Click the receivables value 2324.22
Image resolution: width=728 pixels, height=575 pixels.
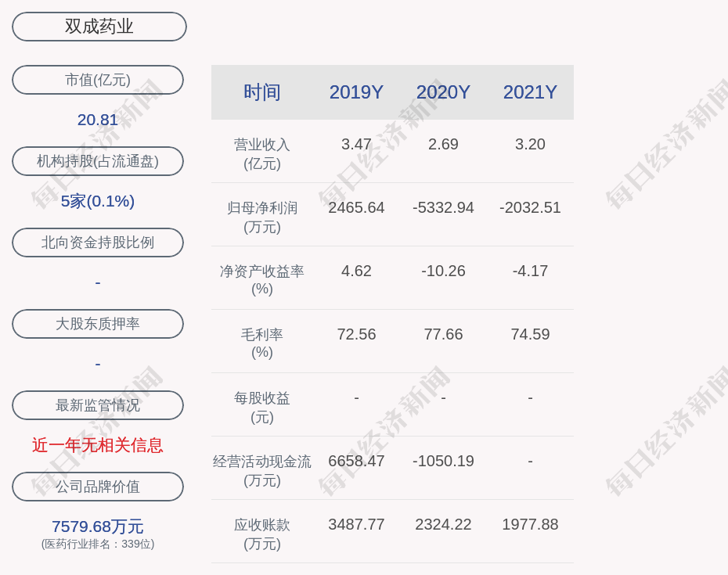pos(443,524)
